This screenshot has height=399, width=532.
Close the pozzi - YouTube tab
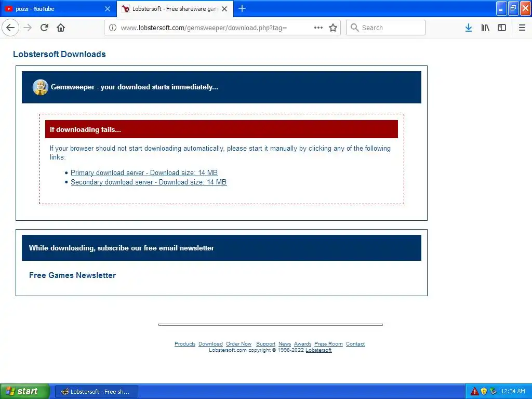(x=108, y=9)
